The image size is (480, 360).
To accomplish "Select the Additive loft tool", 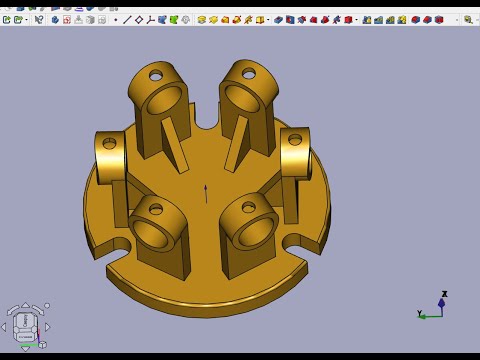I will click(x=225, y=20).
